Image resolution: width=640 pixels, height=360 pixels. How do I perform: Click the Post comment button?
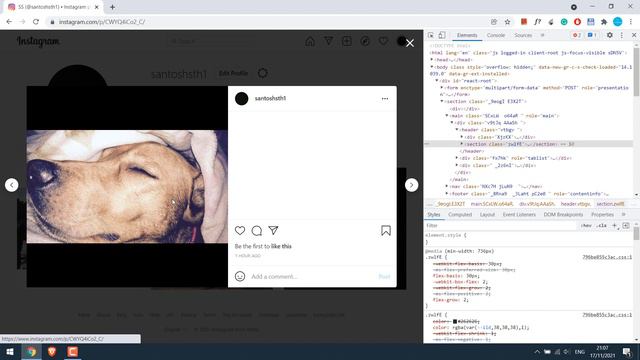pos(384,276)
